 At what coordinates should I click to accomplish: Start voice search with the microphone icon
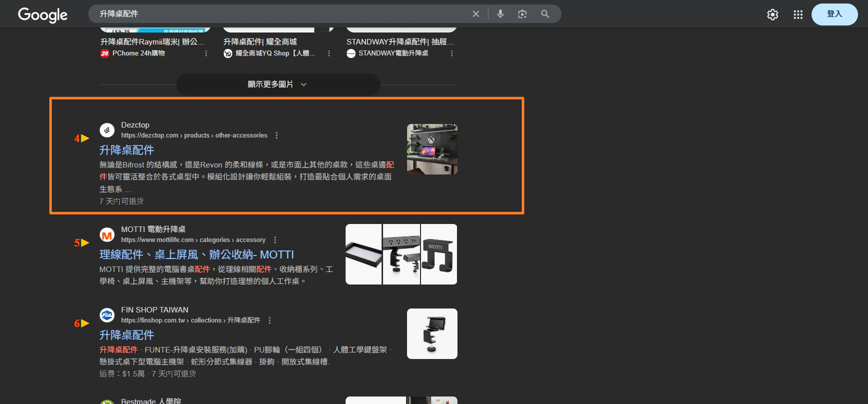pyautogui.click(x=500, y=14)
